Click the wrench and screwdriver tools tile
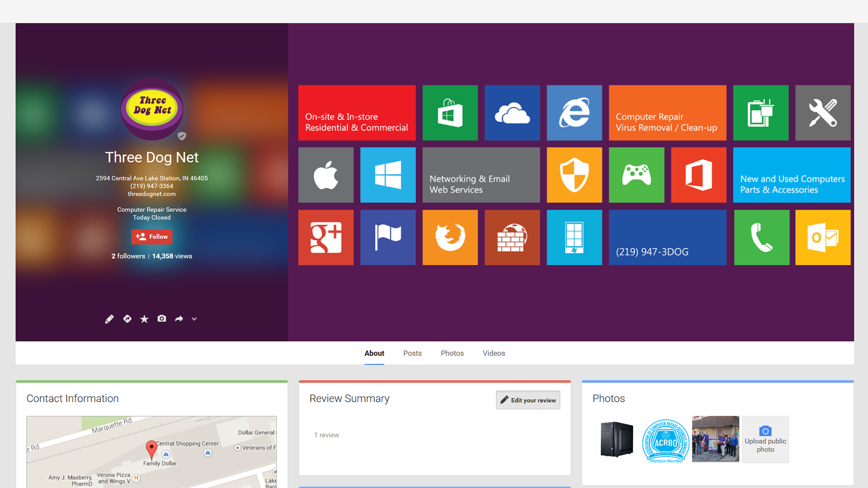868x488 pixels. [x=823, y=113]
